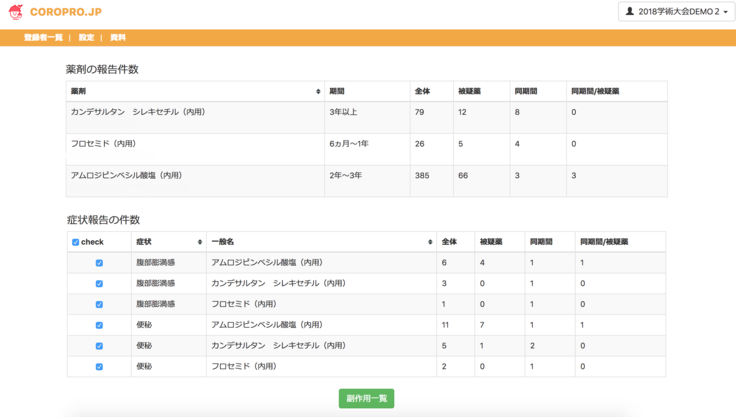
Task: Sort symptom table by 一般名 column arrow
Action: click(x=430, y=242)
